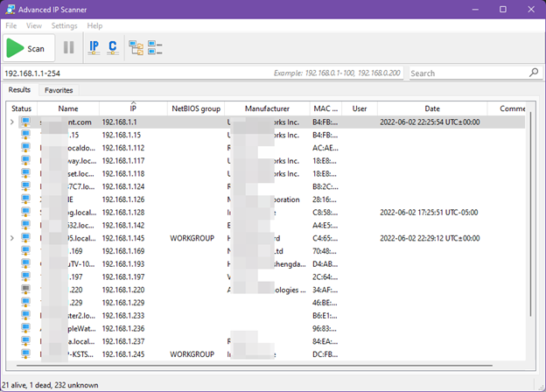This screenshot has height=392, width=546.
Task: Click the Collapse all tree icon
Action: 155,48
